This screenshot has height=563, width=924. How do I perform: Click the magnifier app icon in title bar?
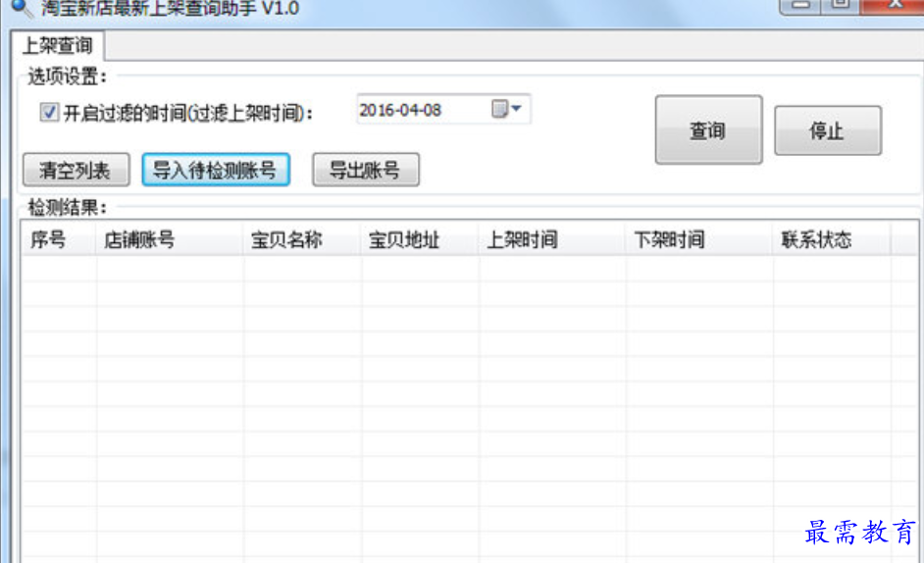coord(23,8)
